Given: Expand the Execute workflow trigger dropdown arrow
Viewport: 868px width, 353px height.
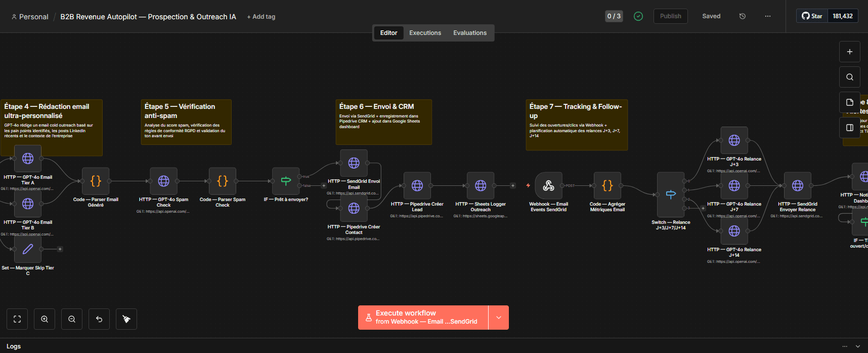Looking at the screenshot, I should tap(499, 318).
